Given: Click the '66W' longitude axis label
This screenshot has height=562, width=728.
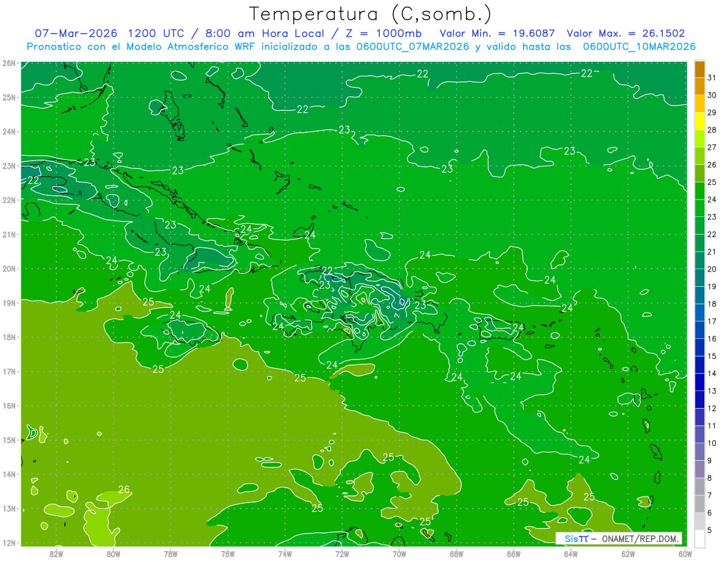Looking at the screenshot, I should pos(513,554).
